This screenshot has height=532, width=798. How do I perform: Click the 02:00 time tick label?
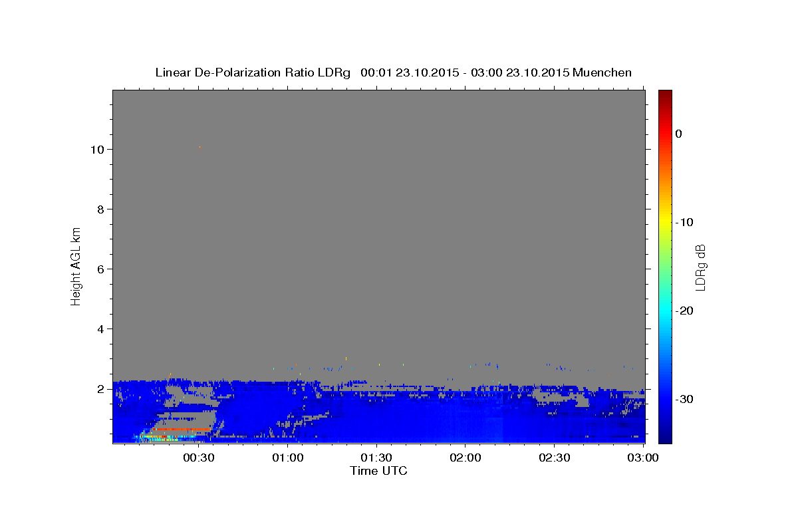pyautogui.click(x=465, y=458)
